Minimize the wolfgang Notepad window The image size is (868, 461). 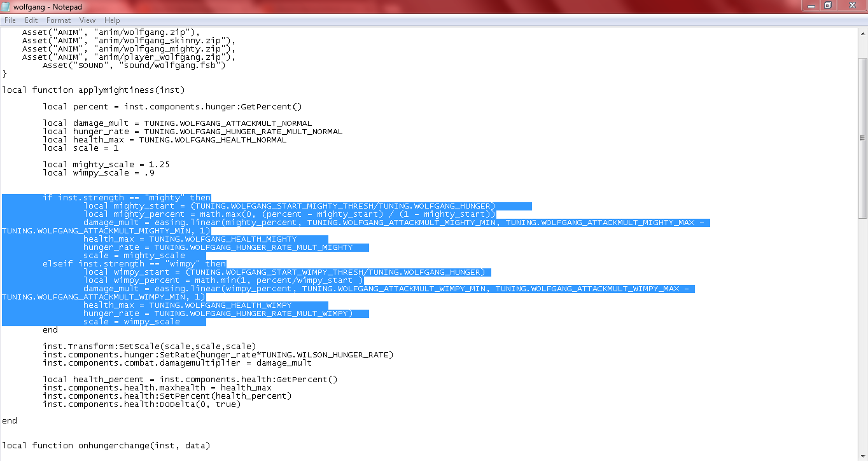click(811, 5)
